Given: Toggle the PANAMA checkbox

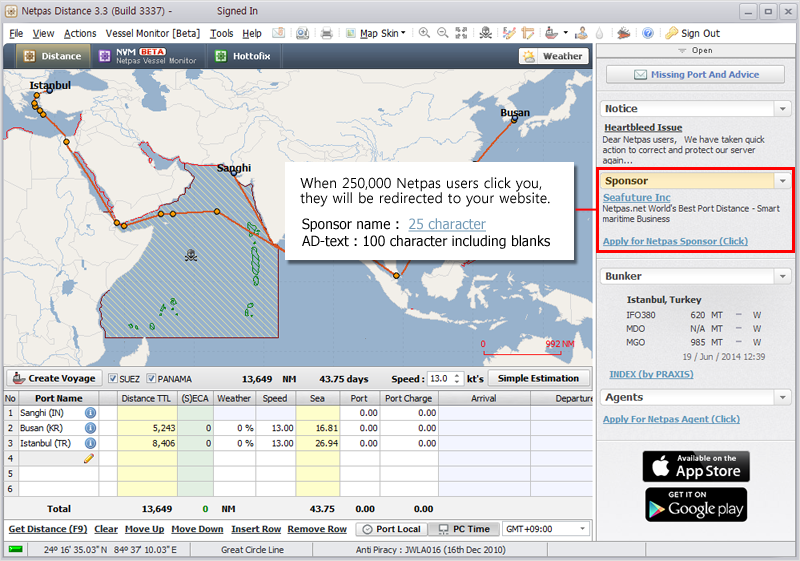Looking at the screenshot, I should [x=151, y=378].
